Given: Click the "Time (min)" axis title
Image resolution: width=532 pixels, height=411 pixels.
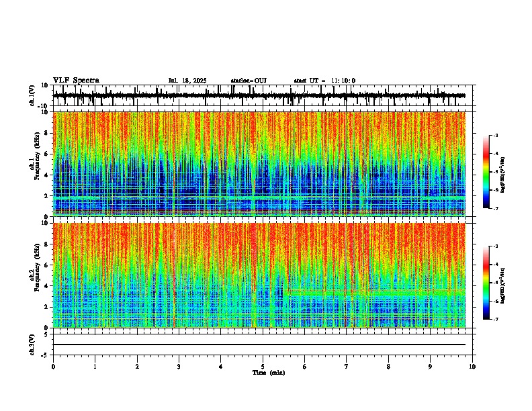Looking at the screenshot, I should click(269, 373).
